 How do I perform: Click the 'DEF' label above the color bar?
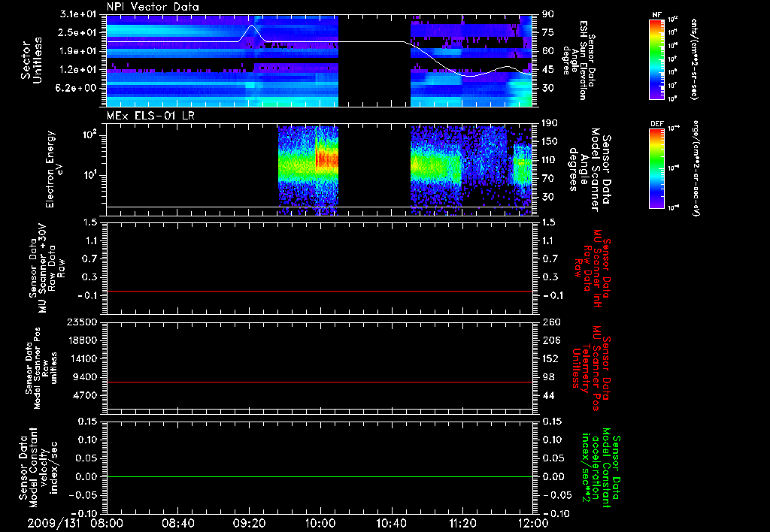point(657,124)
